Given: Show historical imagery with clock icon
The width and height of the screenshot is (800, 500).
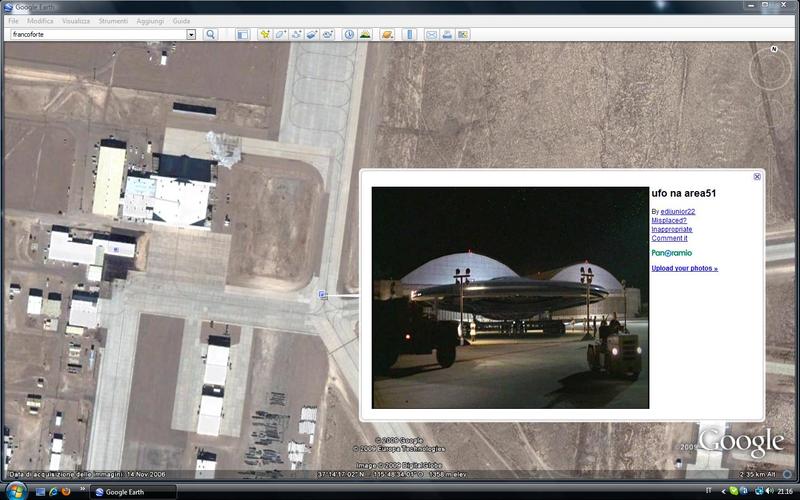Looking at the screenshot, I should tap(349, 34).
